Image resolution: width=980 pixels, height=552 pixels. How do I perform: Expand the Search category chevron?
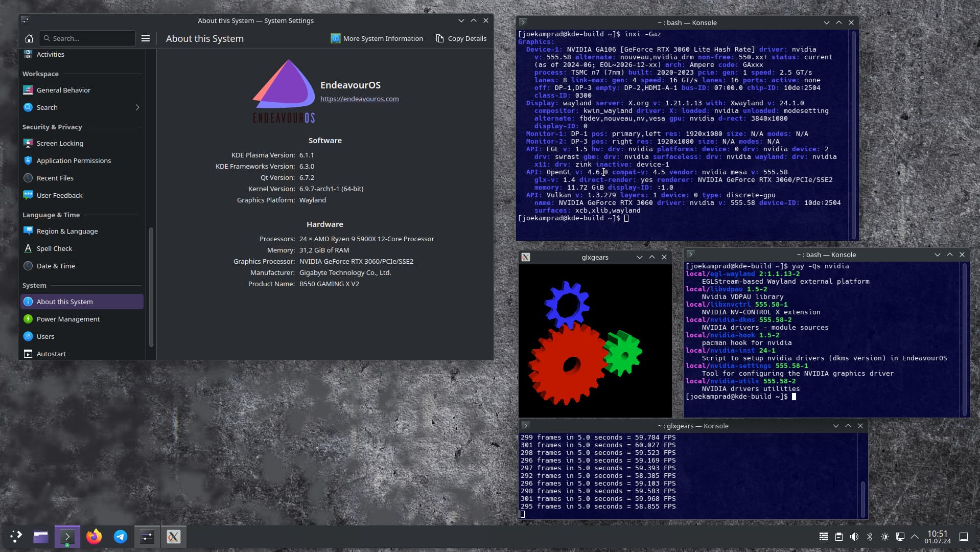click(x=137, y=107)
